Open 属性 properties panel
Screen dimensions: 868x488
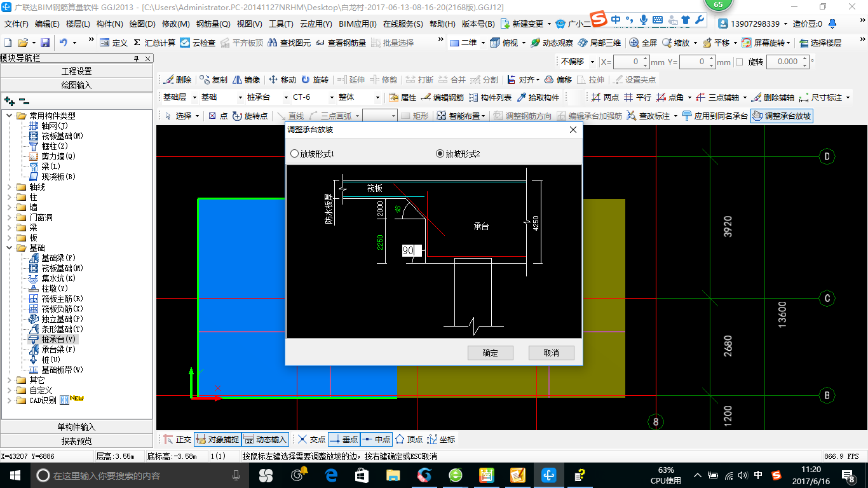point(402,97)
